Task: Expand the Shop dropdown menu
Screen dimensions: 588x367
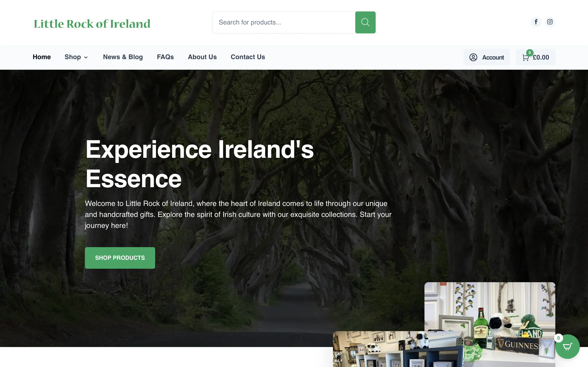Action: (77, 57)
